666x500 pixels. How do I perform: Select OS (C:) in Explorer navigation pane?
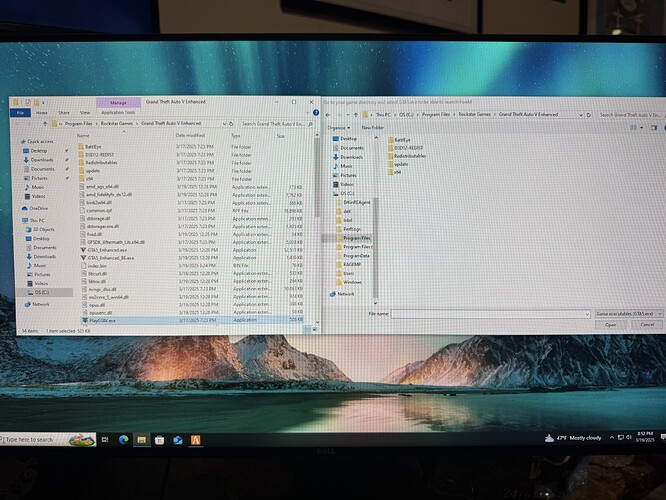[42, 292]
